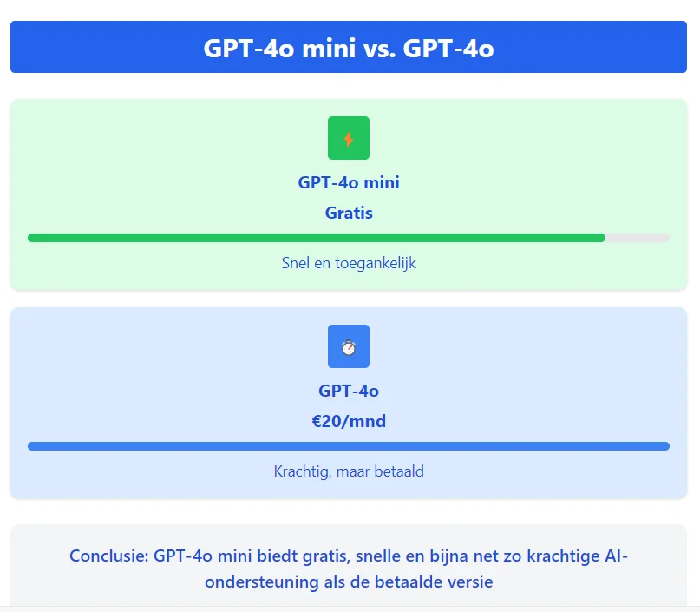The width and height of the screenshot is (700, 612).
Task: Click the 'GPT-4o' title in blue card
Action: coord(348,391)
